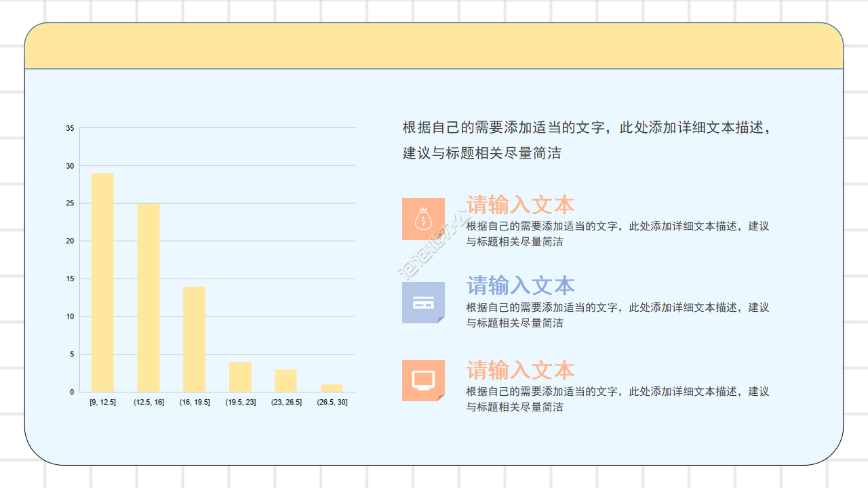This screenshot has width=868, height=488.
Task: Click the y-axis value 20
Action: (x=70, y=241)
